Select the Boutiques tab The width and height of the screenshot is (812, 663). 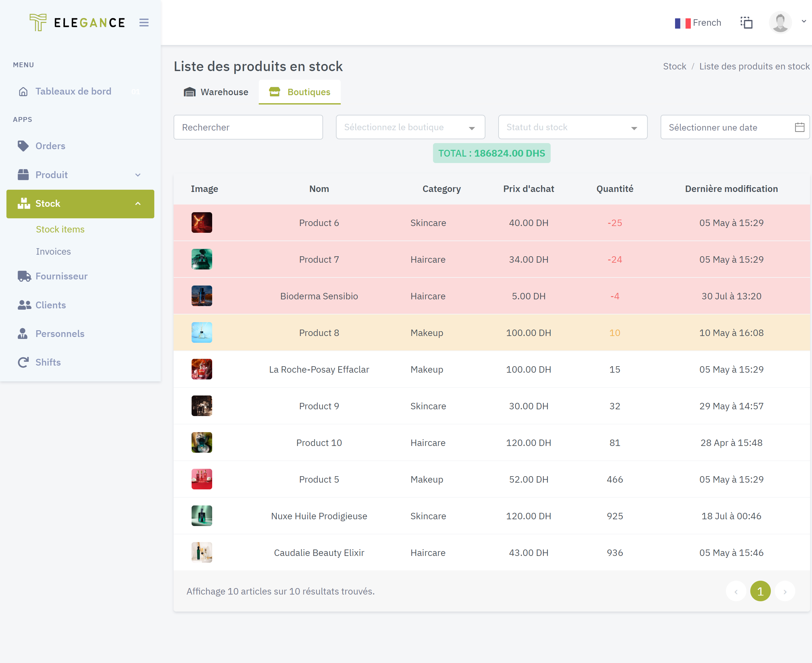pos(300,92)
